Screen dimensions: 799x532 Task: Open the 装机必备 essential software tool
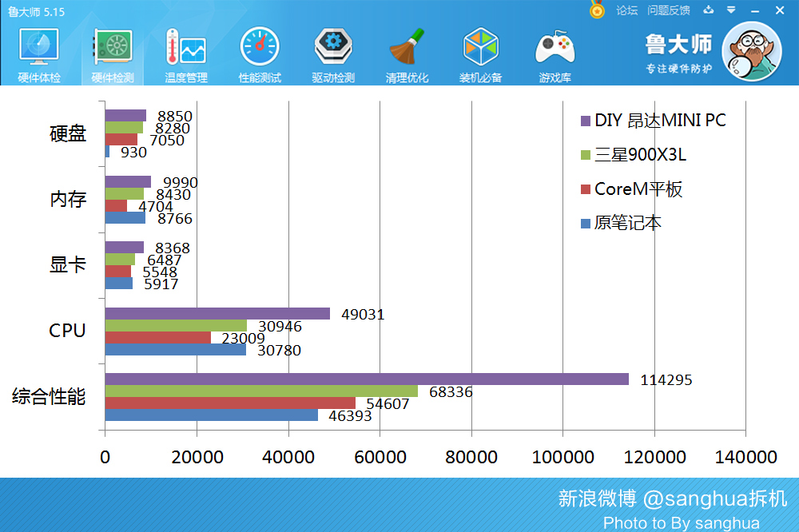[480, 52]
